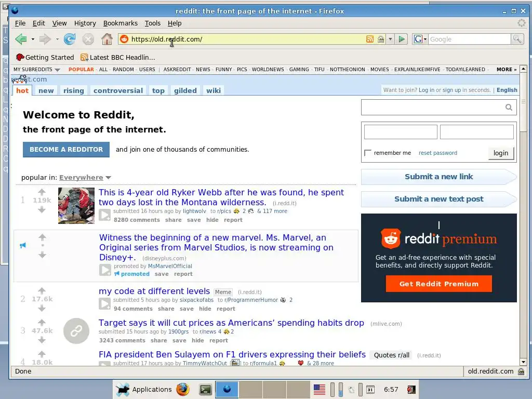Click 'Submit a new link' button
Viewport: 532px width, 399px height.
pyautogui.click(x=438, y=177)
